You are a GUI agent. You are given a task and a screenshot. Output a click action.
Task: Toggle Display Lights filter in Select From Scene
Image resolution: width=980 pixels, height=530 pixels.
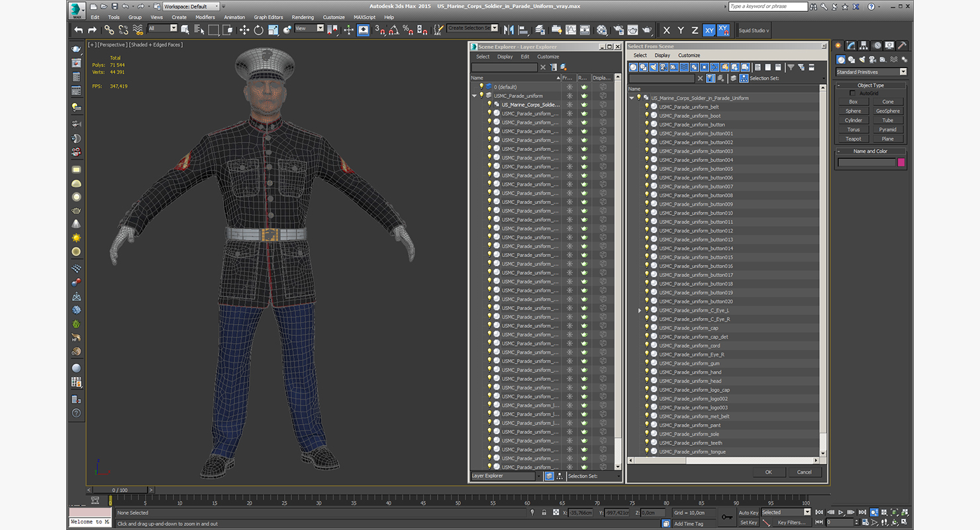tap(654, 67)
